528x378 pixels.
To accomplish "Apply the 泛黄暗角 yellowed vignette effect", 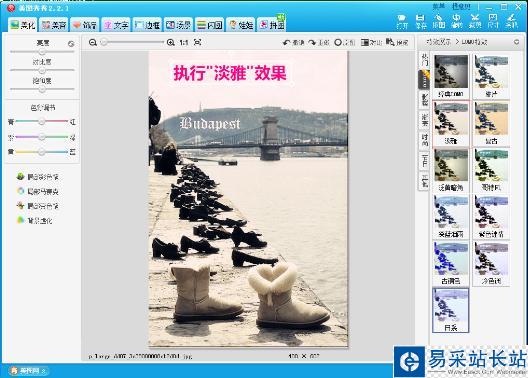I will [x=451, y=170].
